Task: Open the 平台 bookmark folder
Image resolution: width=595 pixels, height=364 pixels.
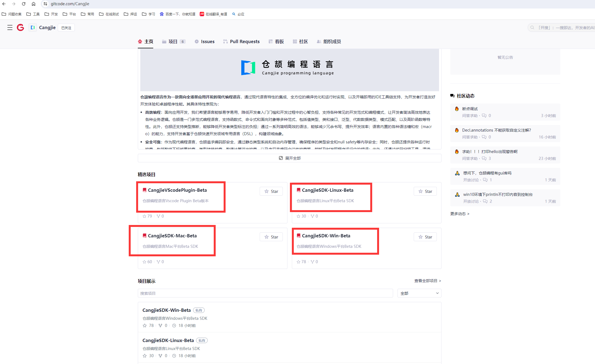Action: tap(69, 14)
